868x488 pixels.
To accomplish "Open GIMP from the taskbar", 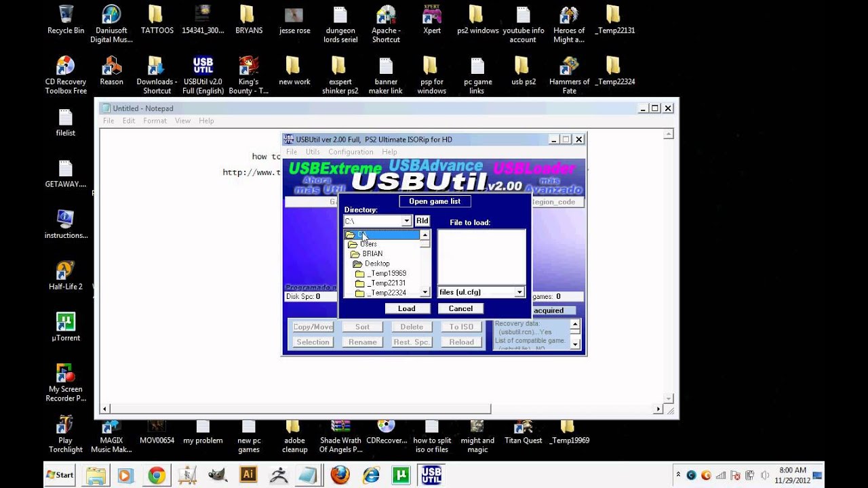I will click(218, 475).
